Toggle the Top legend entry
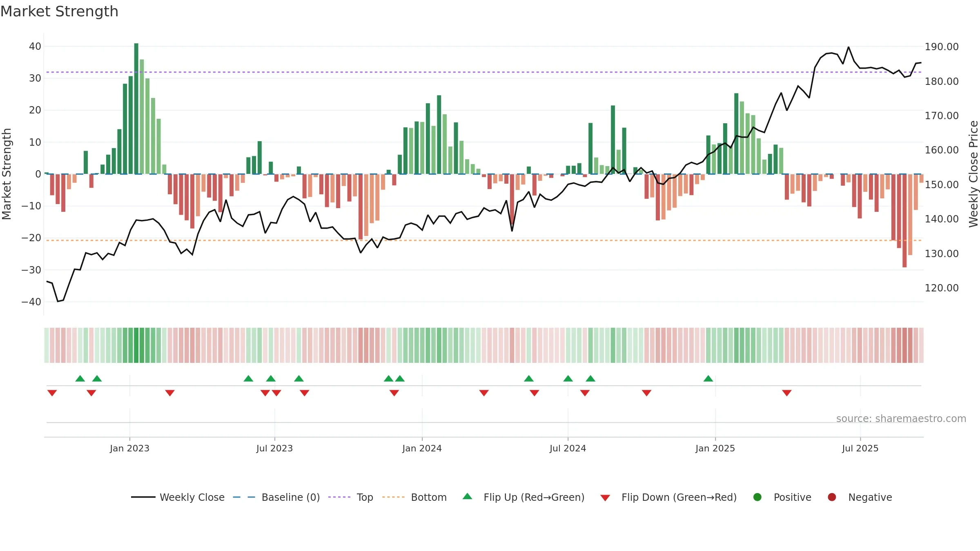 [351, 497]
